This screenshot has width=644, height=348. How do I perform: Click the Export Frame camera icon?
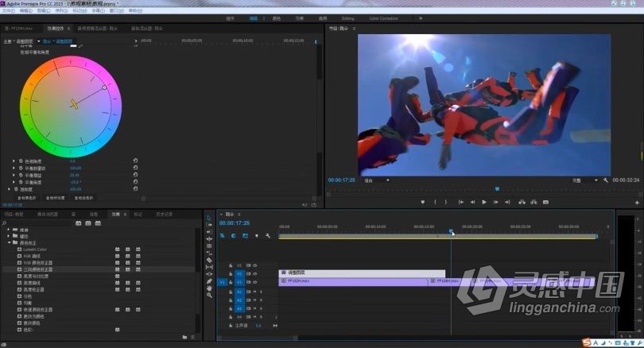pyautogui.click(x=545, y=202)
